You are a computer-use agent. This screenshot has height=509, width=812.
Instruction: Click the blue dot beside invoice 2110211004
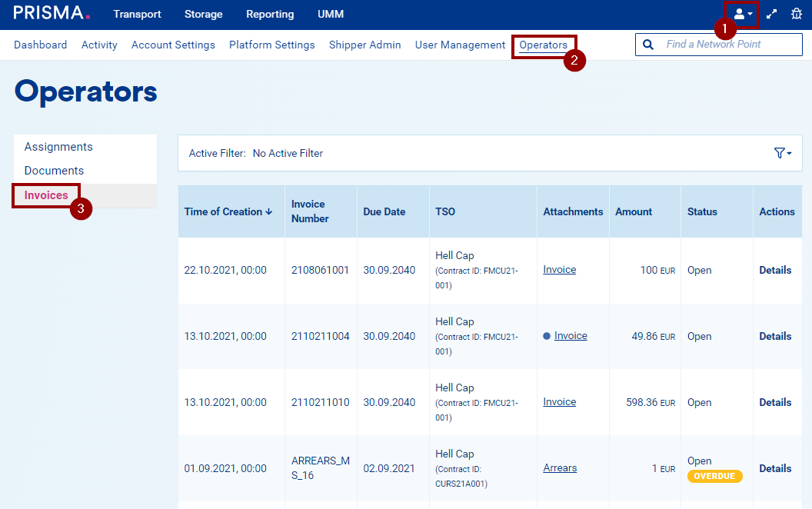tap(547, 336)
